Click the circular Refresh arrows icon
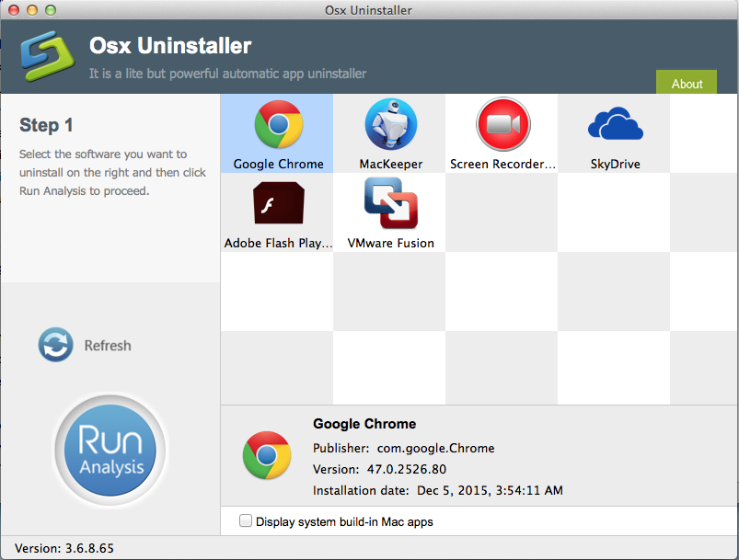The image size is (739, 560). tap(55, 346)
